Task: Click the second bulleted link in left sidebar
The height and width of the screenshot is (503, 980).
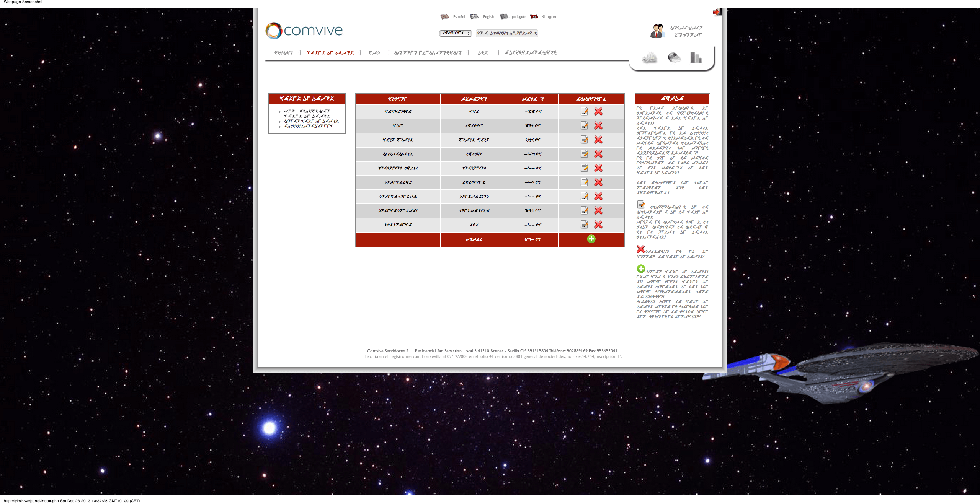Action: [311, 121]
